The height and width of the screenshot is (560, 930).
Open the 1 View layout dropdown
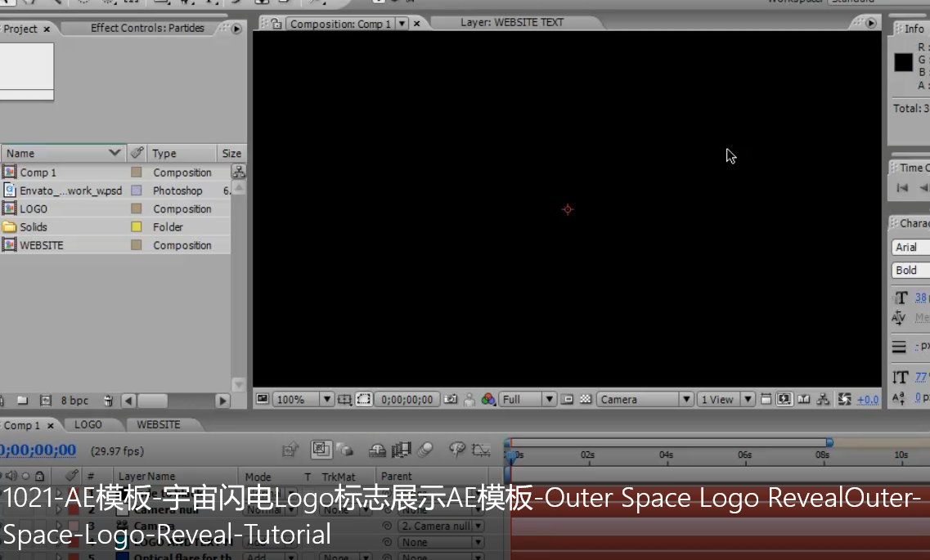[x=726, y=400]
